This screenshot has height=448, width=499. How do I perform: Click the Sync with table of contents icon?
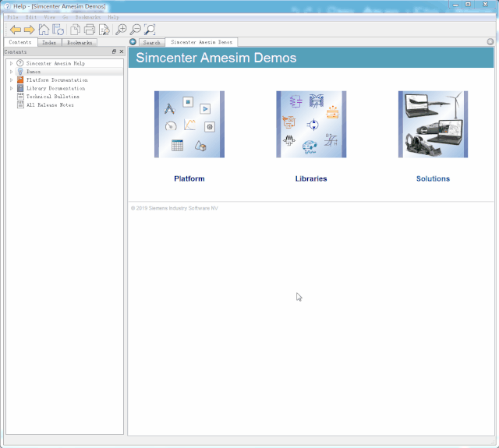click(58, 30)
